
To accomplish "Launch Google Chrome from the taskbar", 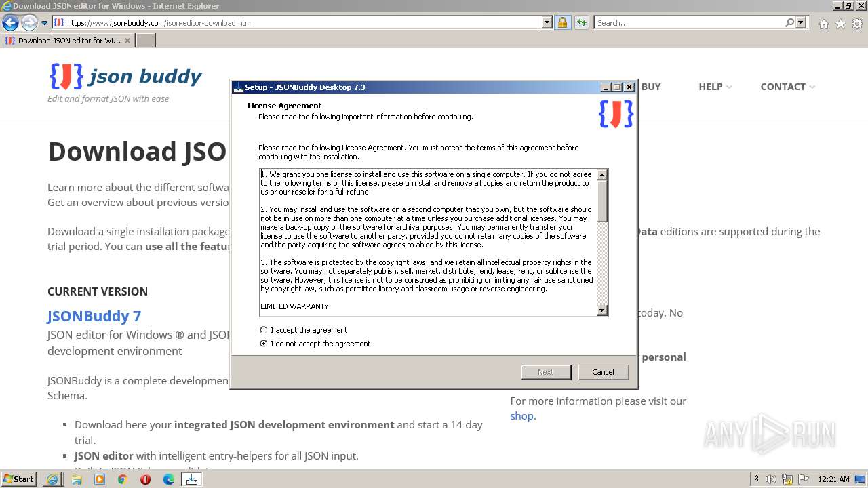I will pyautogui.click(x=123, y=479).
